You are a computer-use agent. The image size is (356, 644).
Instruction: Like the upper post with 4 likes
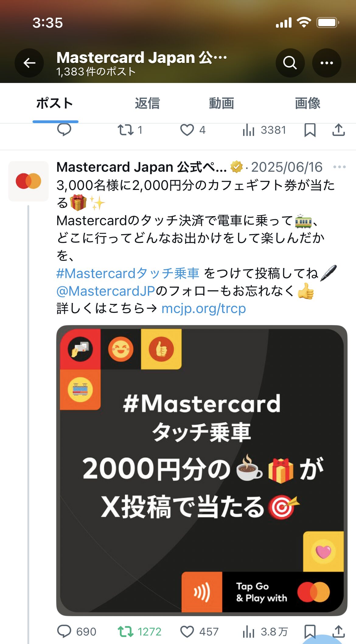tap(187, 130)
